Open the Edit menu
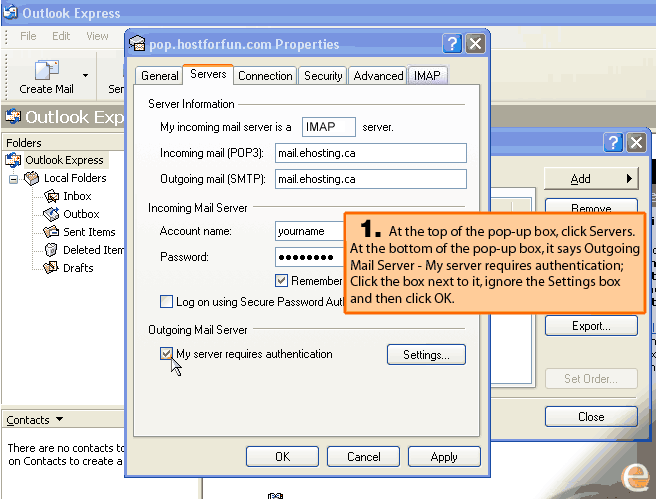The image size is (657, 500). point(61,36)
